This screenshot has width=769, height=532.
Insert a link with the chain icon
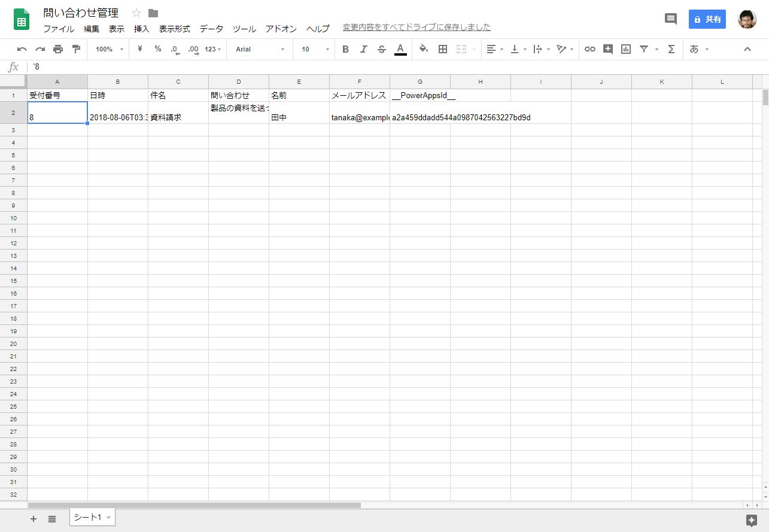pyautogui.click(x=590, y=49)
